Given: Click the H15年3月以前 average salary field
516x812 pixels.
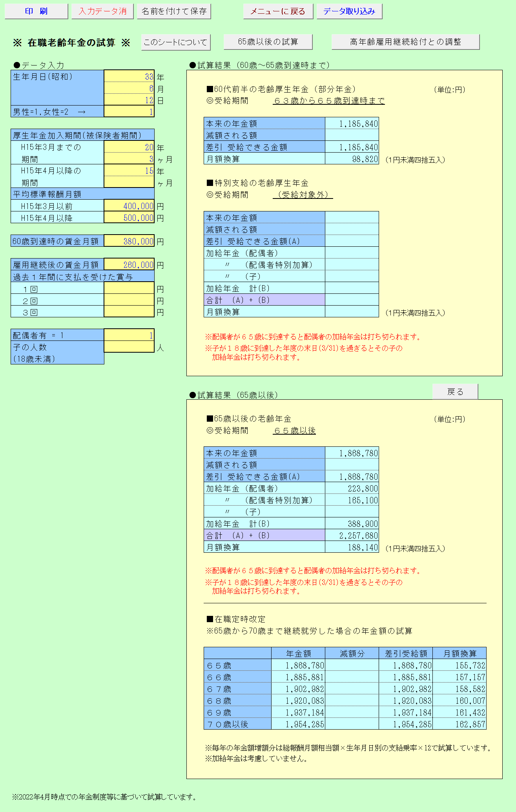Looking at the screenshot, I should 129,206.
